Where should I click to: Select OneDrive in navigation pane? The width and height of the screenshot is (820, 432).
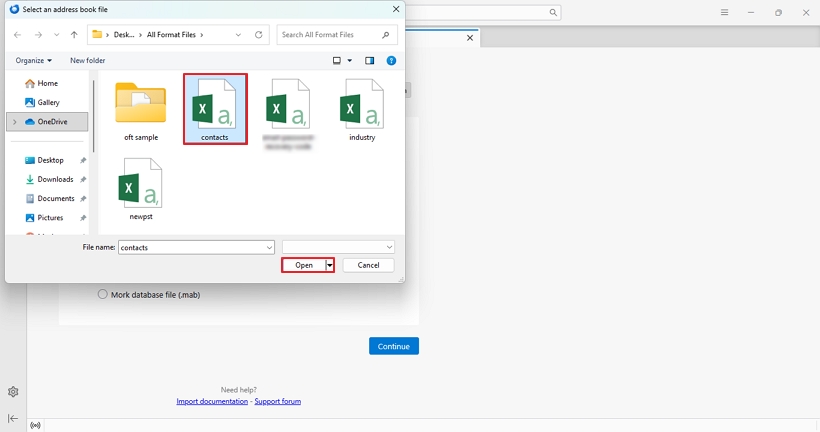[47, 122]
